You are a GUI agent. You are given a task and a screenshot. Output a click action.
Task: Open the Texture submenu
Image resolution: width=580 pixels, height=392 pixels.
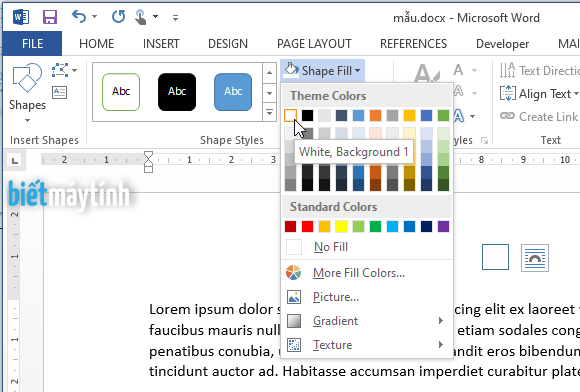367,345
